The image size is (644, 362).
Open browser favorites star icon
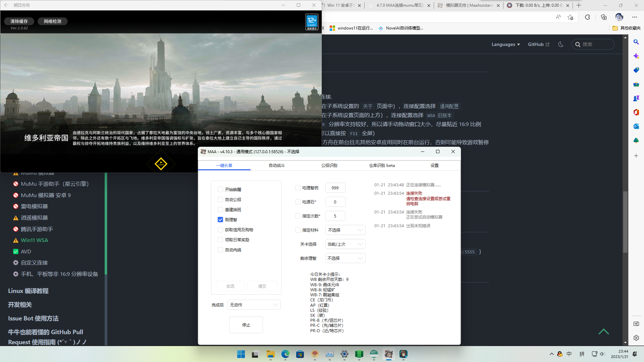pyautogui.click(x=570, y=17)
